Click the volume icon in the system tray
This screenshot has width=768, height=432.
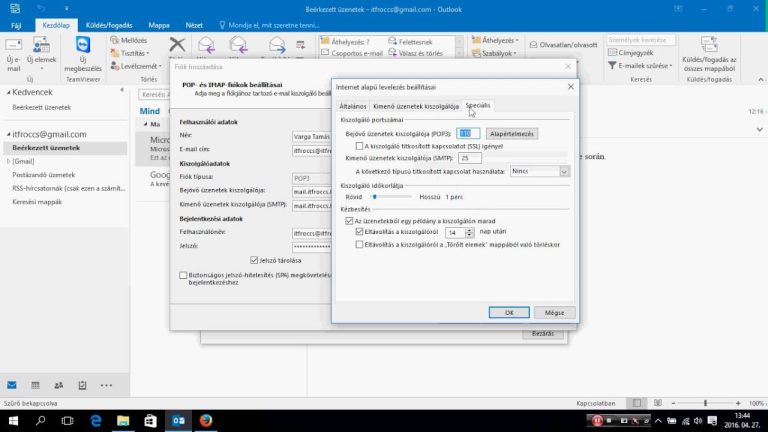[x=698, y=421]
